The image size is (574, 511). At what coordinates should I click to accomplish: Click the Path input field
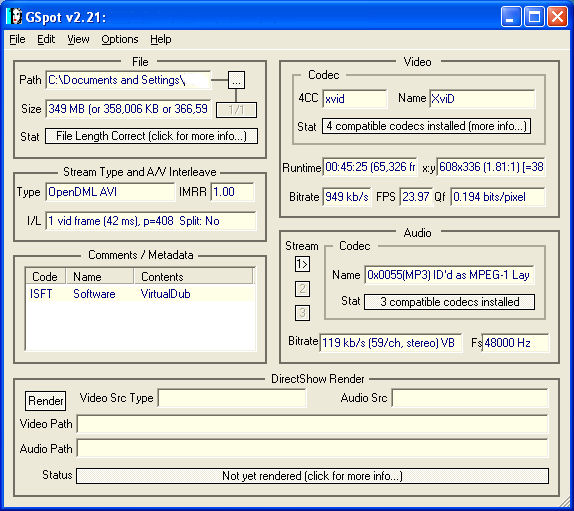pyautogui.click(x=128, y=80)
